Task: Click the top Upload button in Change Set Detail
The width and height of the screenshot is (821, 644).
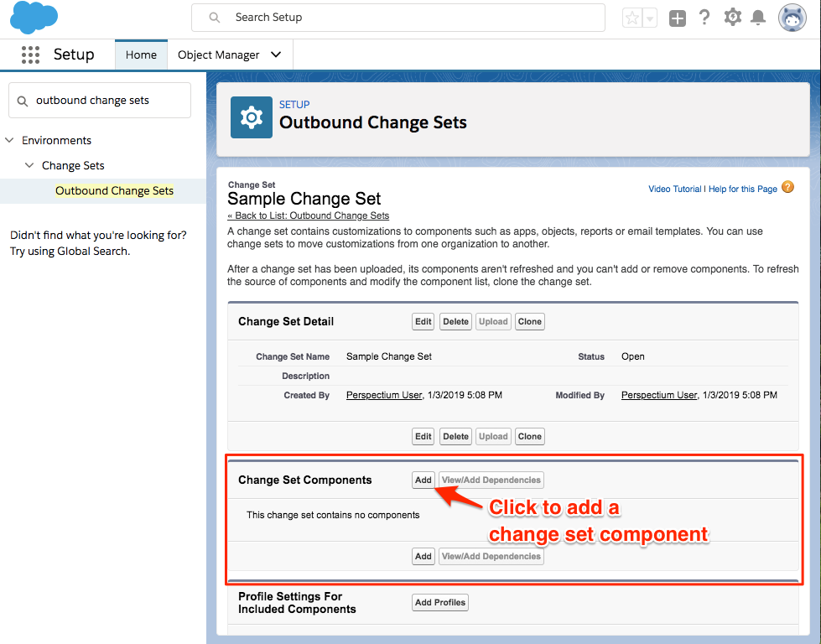Action: pos(493,321)
